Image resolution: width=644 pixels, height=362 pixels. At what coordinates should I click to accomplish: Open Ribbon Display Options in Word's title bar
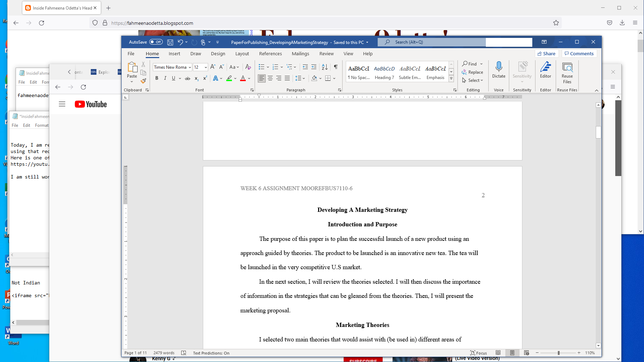pos(544,42)
